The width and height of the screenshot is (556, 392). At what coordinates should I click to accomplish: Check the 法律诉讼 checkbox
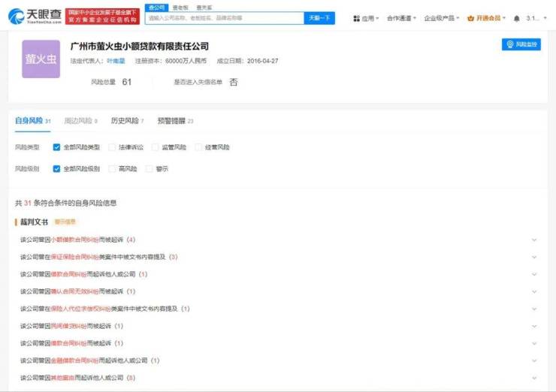pos(112,147)
